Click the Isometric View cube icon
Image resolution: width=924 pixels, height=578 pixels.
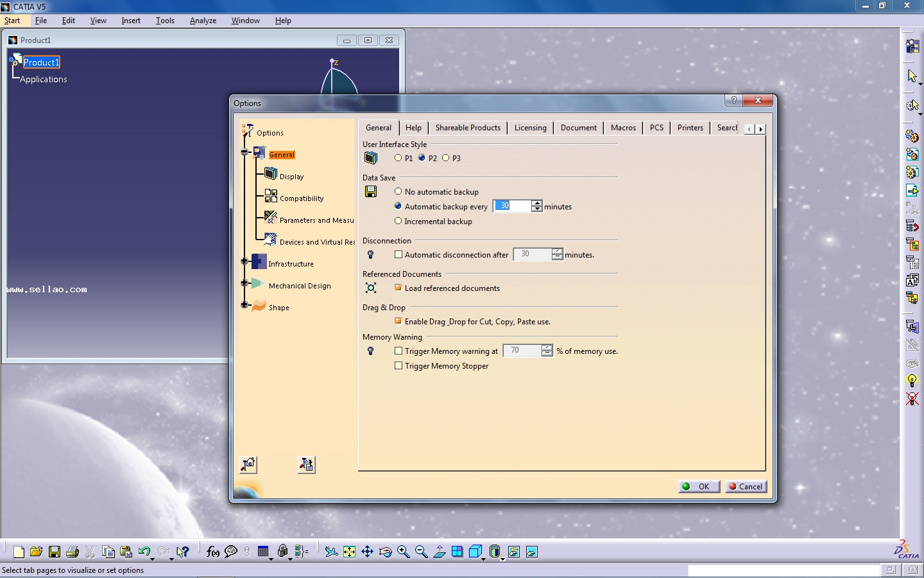[x=475, y=551]
